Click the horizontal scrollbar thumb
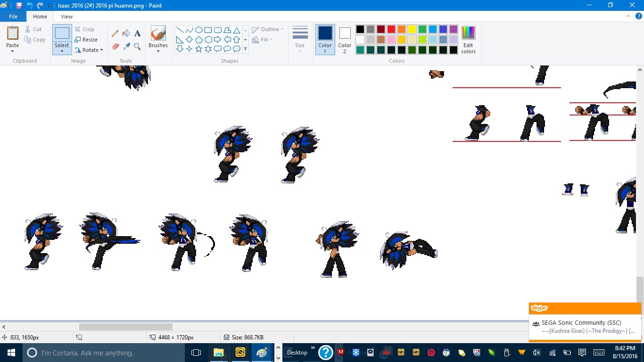This screenshot has width=644, height=362. [x=125, y=327]
